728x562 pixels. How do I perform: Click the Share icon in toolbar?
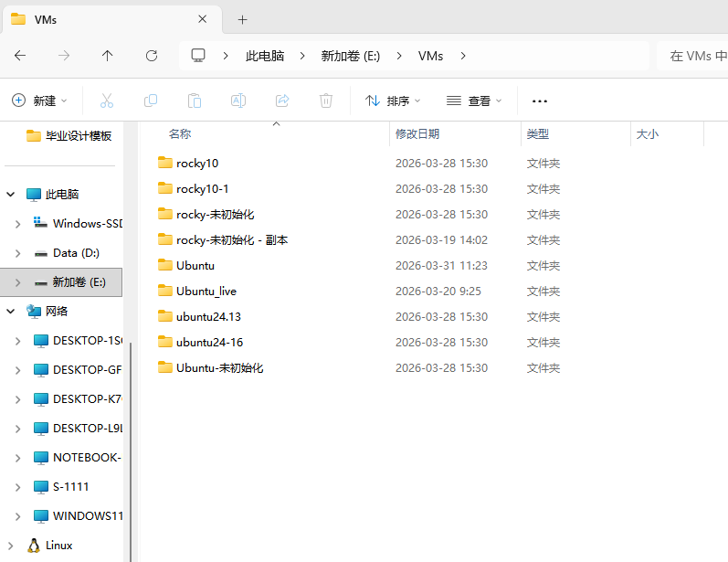pos(282,101)
